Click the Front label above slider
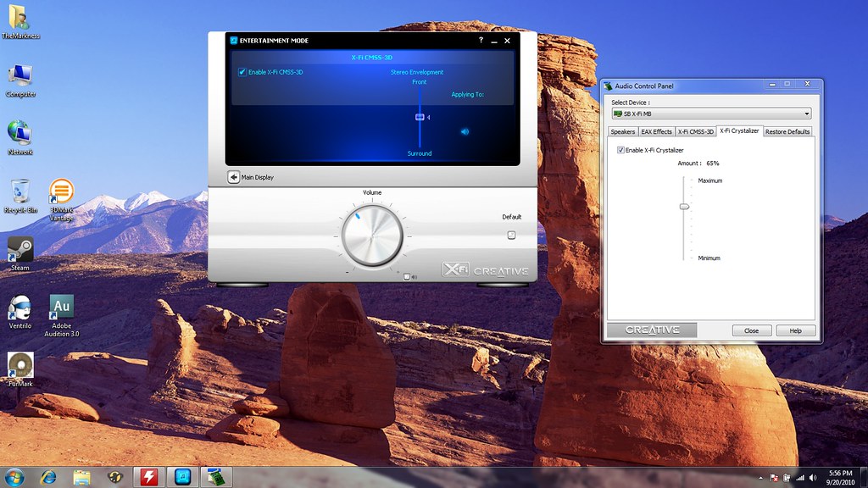Viewport: 868px width, 488px height. (x=419, y=82)
